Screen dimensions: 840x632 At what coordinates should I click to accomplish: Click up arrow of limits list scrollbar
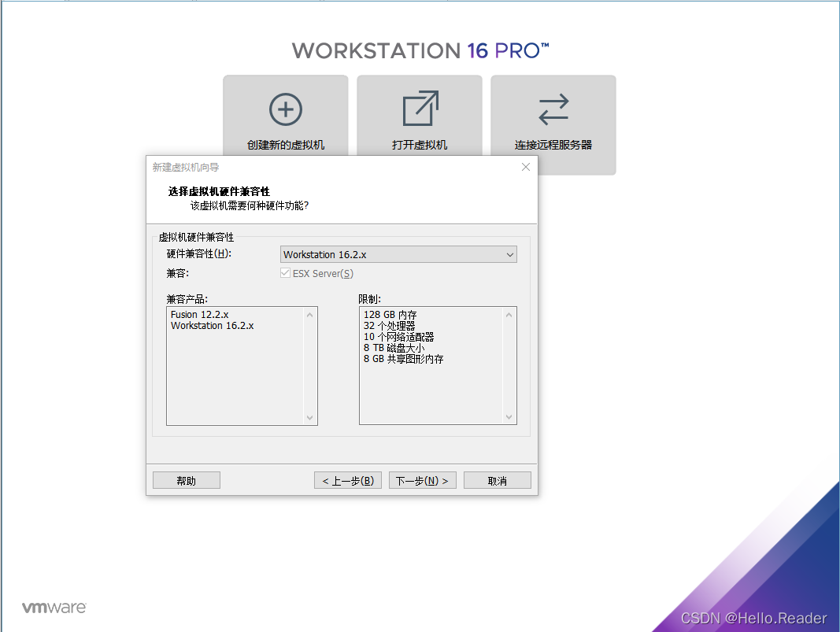click(509, 315)
